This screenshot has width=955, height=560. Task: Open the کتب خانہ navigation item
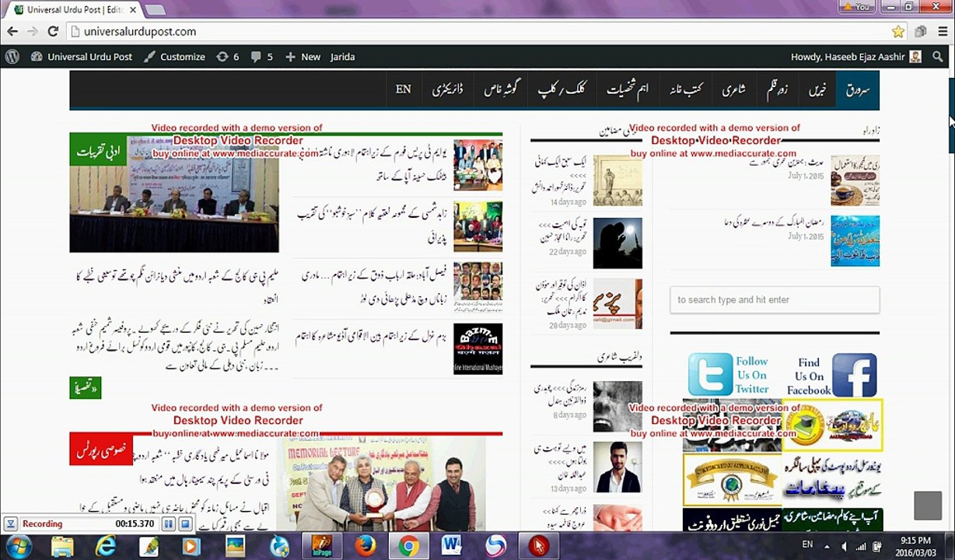(684, 89)
